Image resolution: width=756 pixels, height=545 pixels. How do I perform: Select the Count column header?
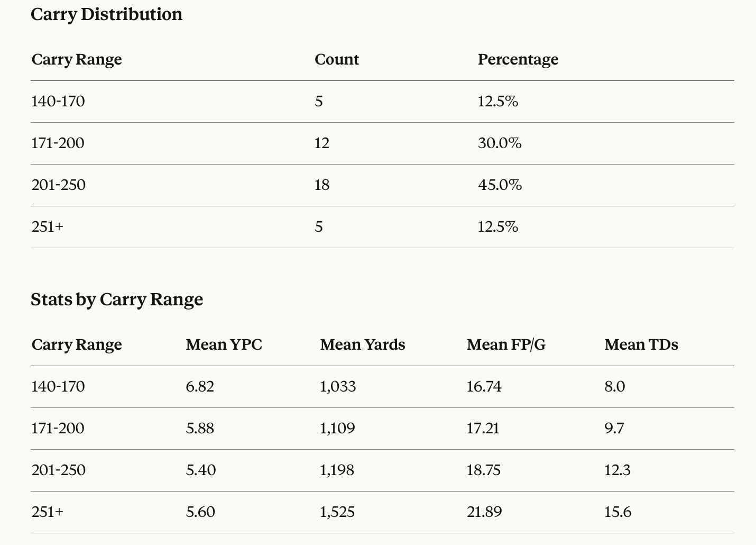coord(336,59)
